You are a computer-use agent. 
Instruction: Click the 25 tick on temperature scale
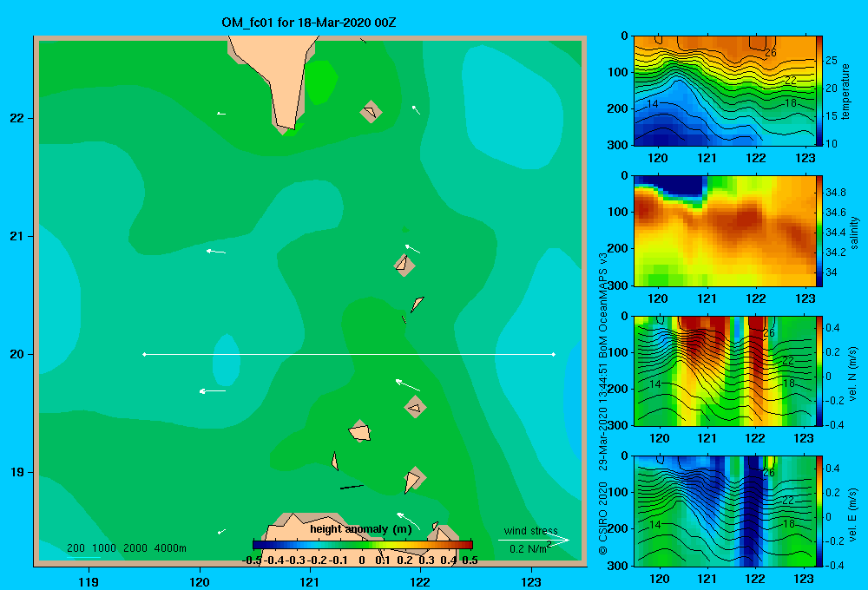point(832,61)
